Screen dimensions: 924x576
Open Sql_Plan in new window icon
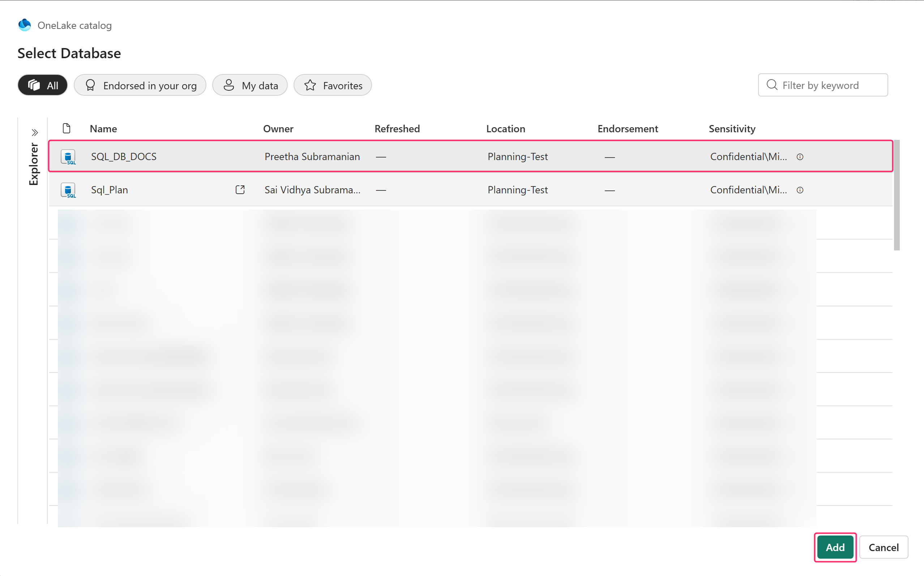coord(240,190)
